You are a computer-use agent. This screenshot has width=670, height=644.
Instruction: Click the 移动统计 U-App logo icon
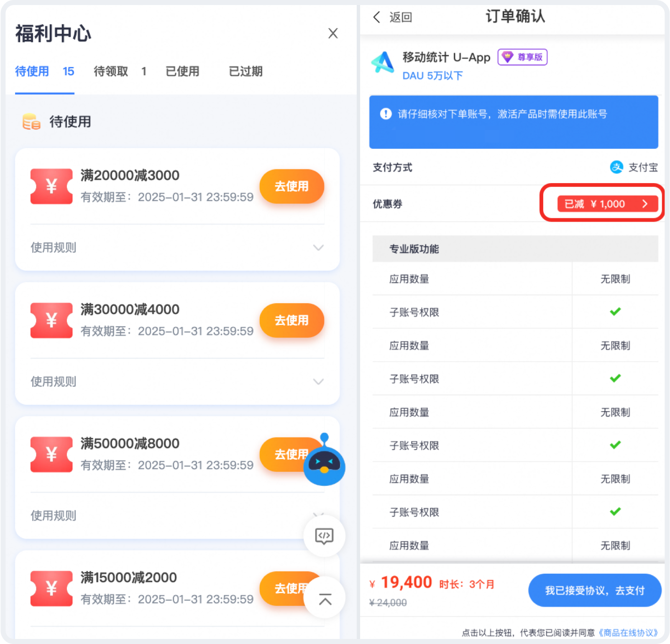tap(383, 63)
